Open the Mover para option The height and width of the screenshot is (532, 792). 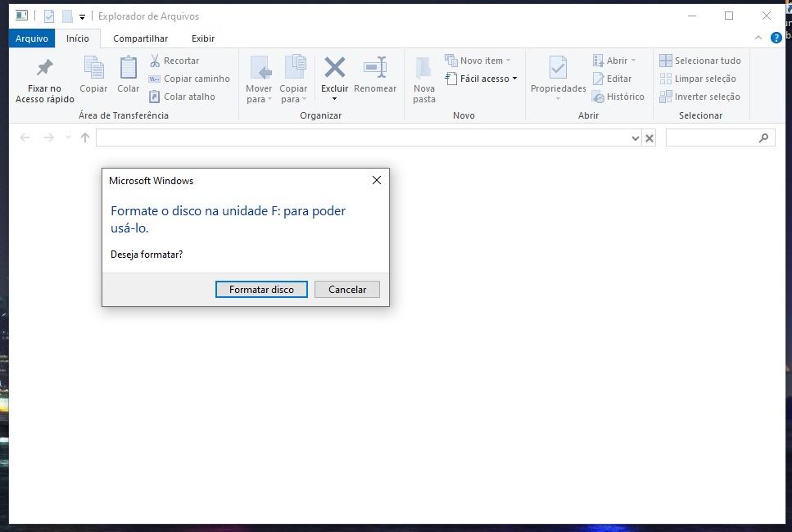(259, 79)
